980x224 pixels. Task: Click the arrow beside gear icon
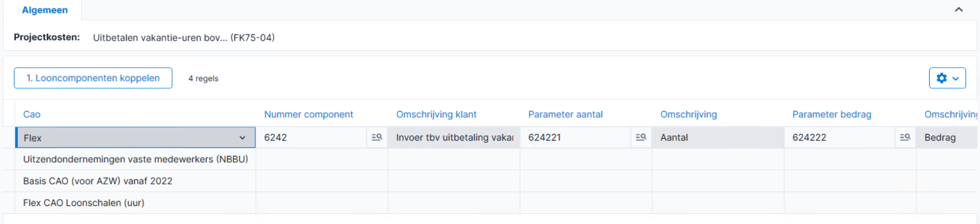coord(956,79)
